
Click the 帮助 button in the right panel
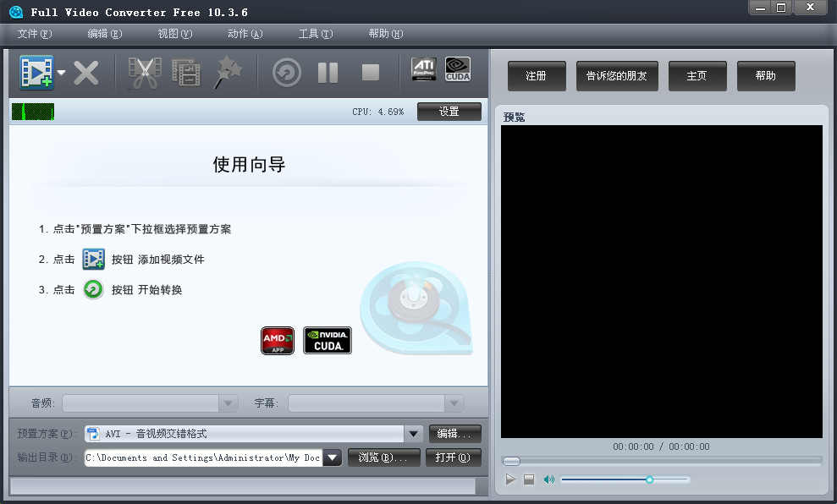(x=766, y=76)
